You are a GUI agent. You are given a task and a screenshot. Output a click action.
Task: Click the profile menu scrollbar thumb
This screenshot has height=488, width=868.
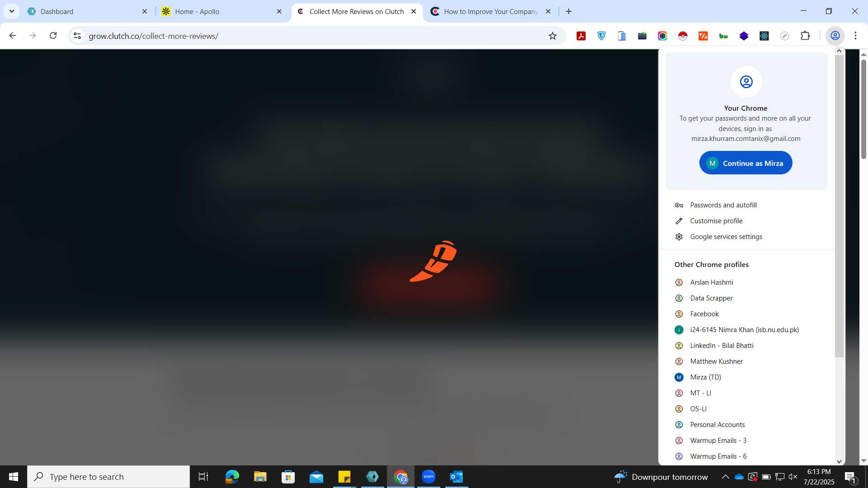(839, 206)
